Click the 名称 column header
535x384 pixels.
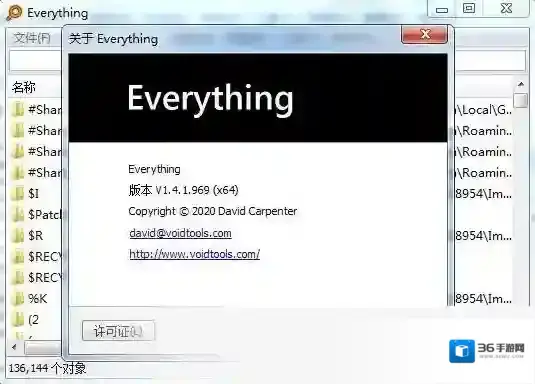point(24,87)
